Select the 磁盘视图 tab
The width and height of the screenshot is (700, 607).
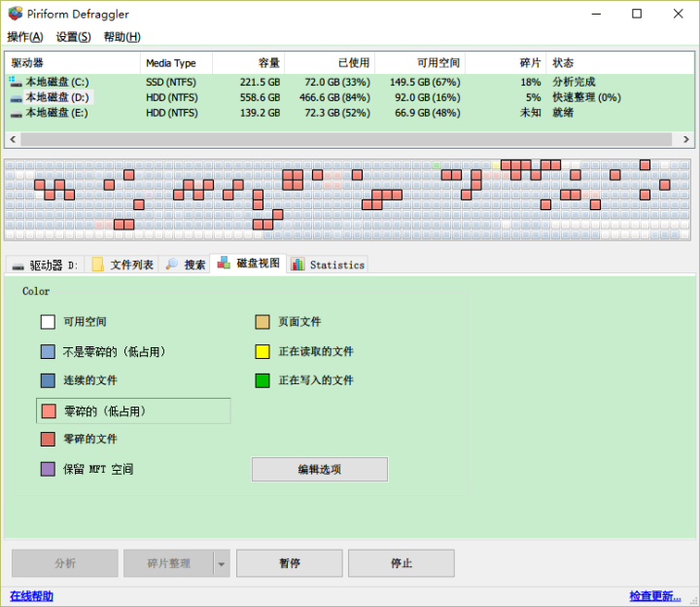click(248, 263)
